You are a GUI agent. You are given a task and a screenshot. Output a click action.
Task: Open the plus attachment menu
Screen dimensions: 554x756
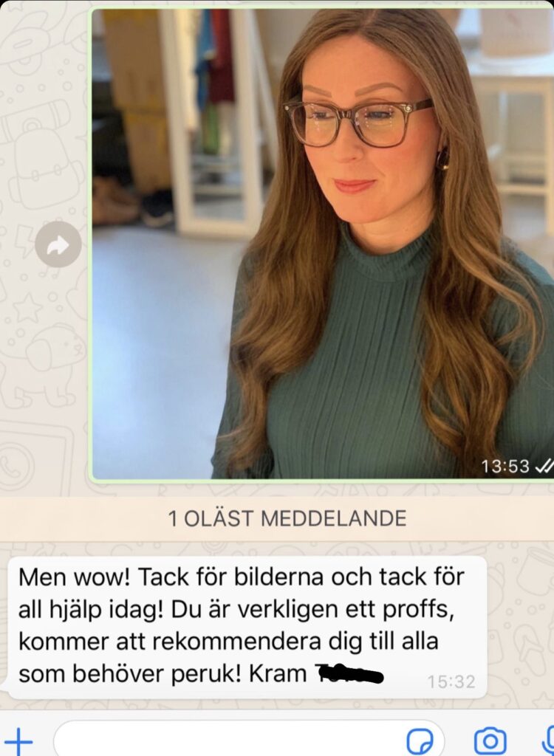(18, 740)
